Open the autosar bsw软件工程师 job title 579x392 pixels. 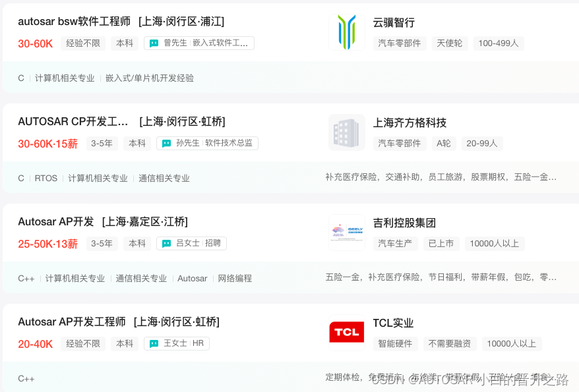pyautogui.click(x=75, y=21)
